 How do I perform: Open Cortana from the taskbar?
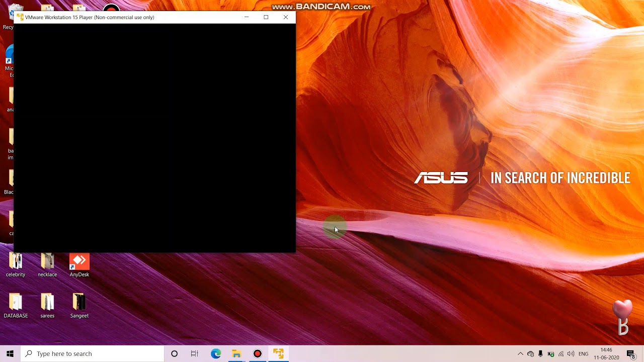point(174,353)
